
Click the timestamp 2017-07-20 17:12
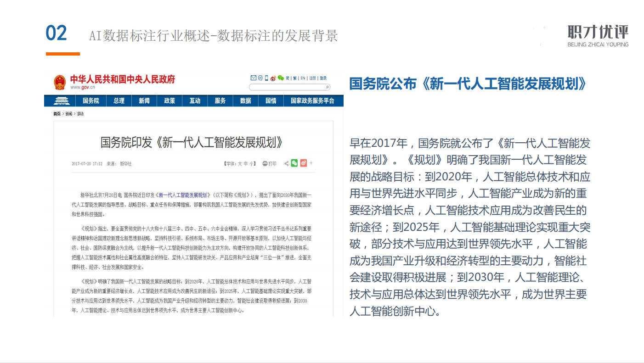[87, 164]
